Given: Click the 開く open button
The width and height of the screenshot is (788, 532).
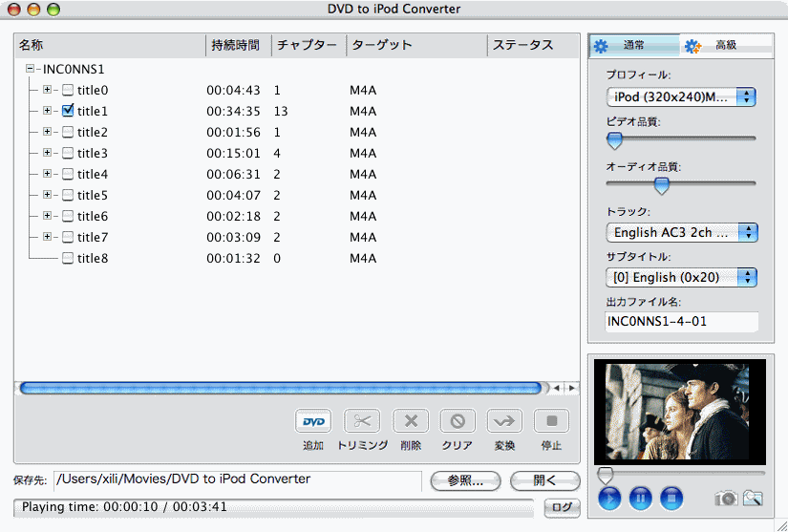Looking at the screenshot, I should tap(544, 480).
